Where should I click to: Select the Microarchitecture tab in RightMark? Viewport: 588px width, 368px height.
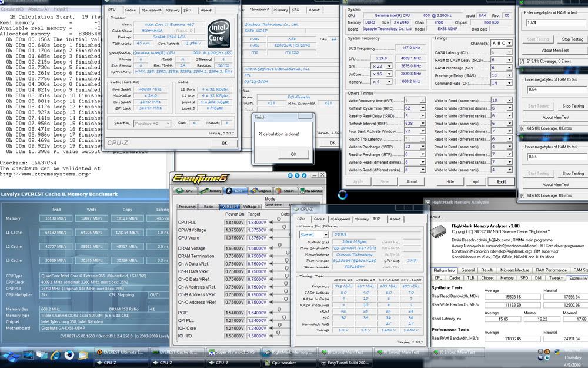pyautogui.click(x=514, y=270)
